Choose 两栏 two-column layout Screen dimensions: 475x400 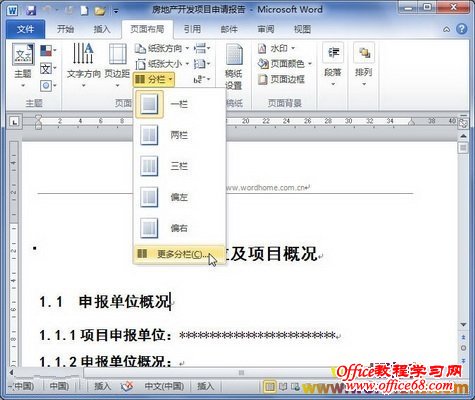tap(179, 135)
